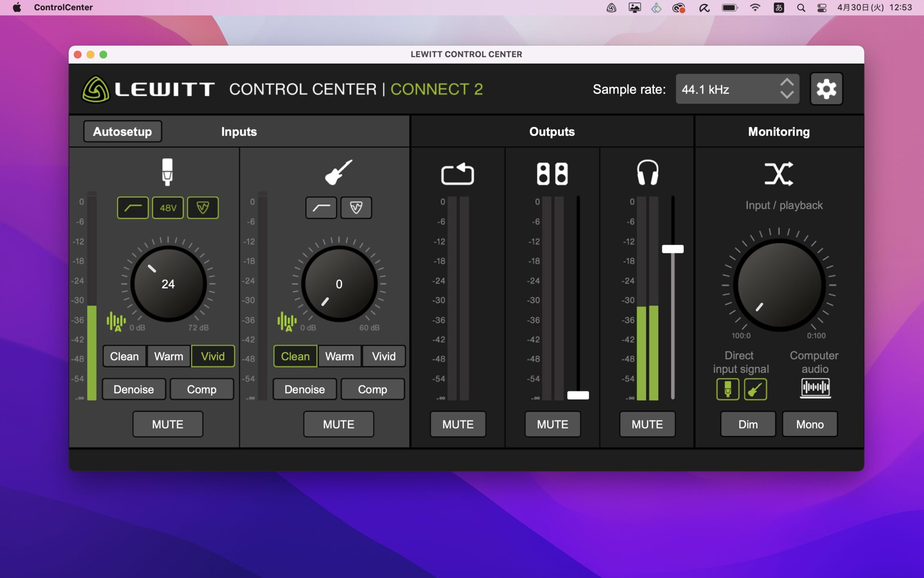The image size is (924, 578).
Task: Click the 'Input / playback' label
Action: [784, 205]
